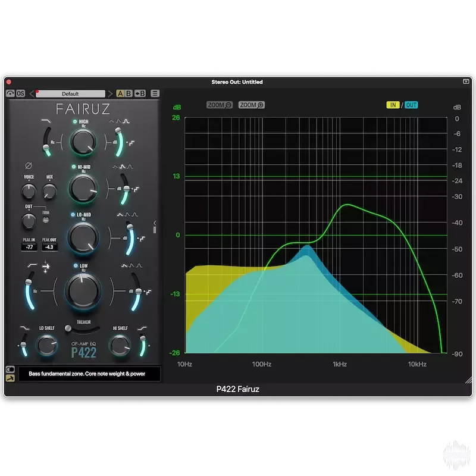Click the hi shelf curve icon
Viewport: 476px width, 476px height.
142,328
